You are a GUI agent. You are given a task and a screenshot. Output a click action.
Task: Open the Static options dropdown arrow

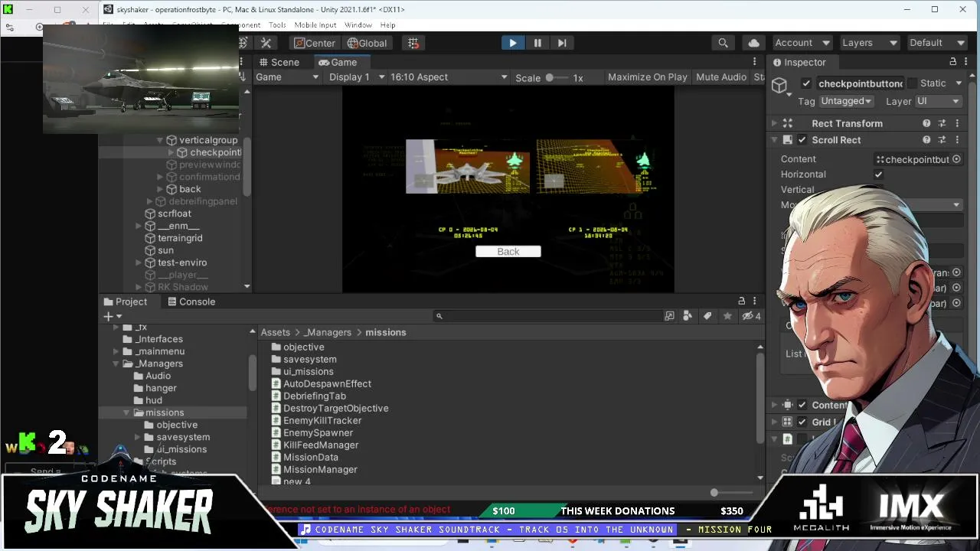point(960,83)
